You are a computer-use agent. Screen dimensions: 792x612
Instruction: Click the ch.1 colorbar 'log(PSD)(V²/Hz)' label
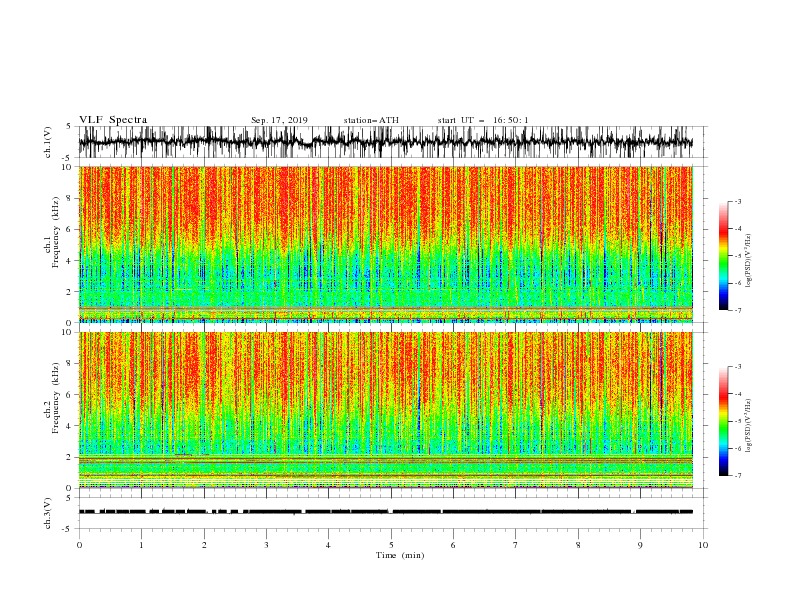click(x=749, y=261)
